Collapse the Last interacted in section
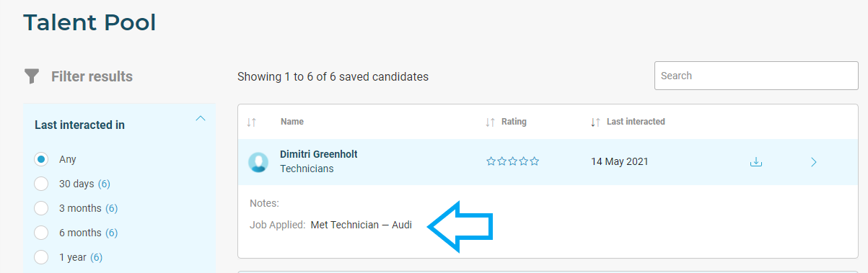868x273 pixels. 201,119
